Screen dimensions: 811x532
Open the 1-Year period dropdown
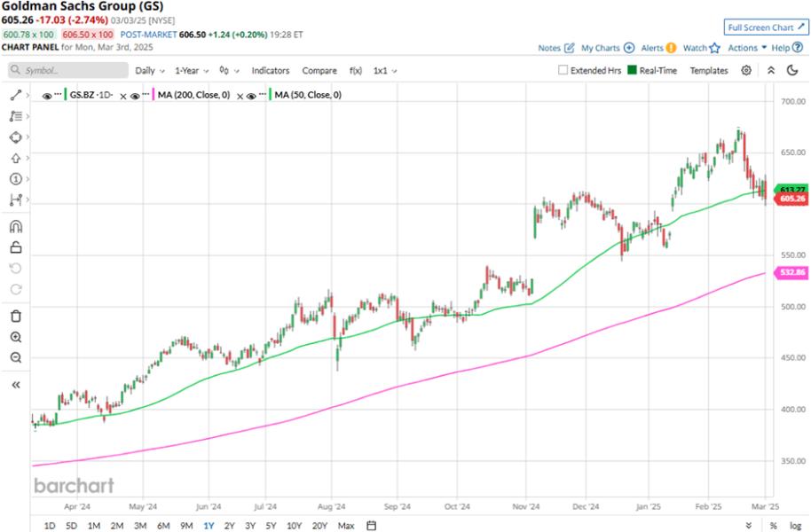click(x=192, y=70)
